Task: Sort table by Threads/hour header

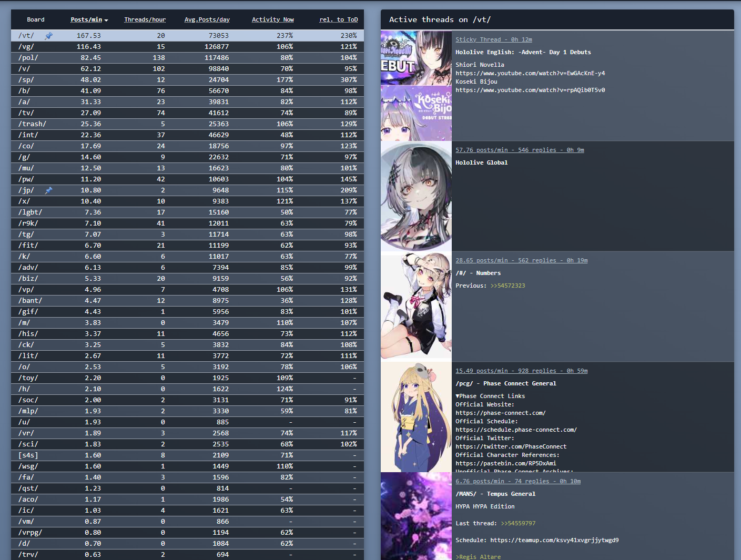Action: (145, 20)
